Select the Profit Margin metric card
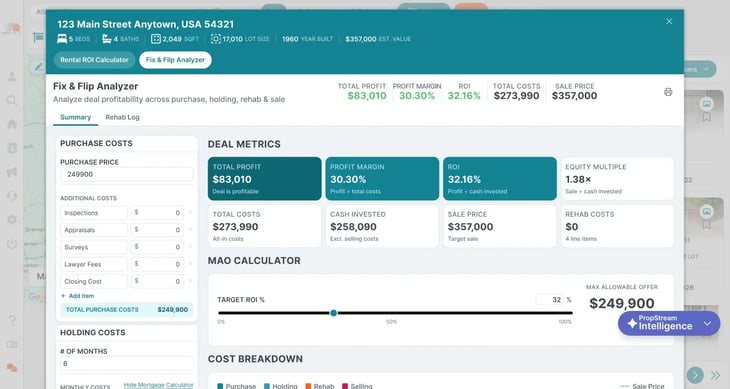 coord(382,179)
